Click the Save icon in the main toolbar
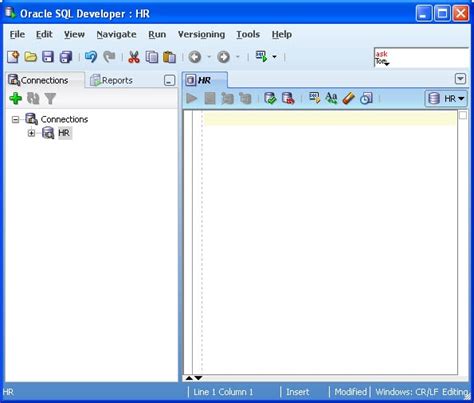Screen dimensions: 474x403 (x=48, y=57)
